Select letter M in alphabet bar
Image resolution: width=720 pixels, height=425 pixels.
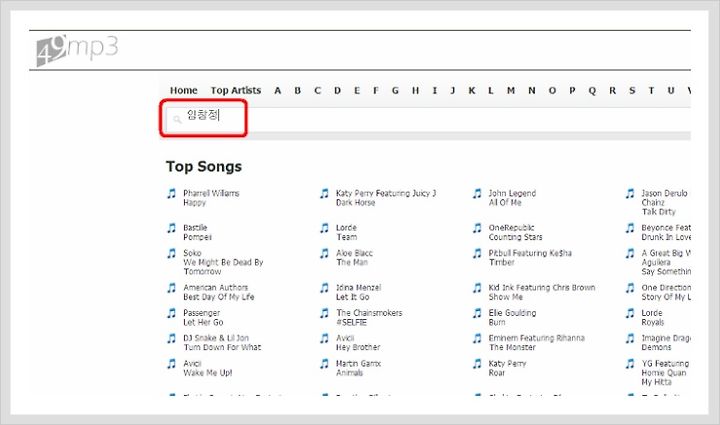511,90
